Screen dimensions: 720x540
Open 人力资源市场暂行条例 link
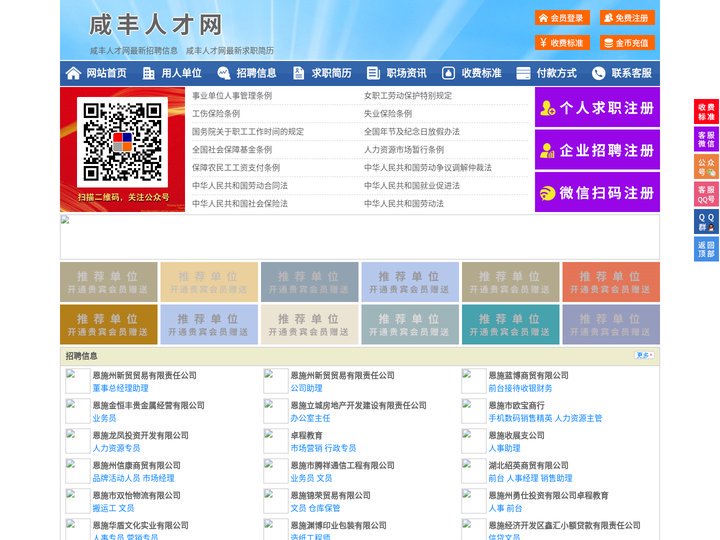click(x=404, y=149)
